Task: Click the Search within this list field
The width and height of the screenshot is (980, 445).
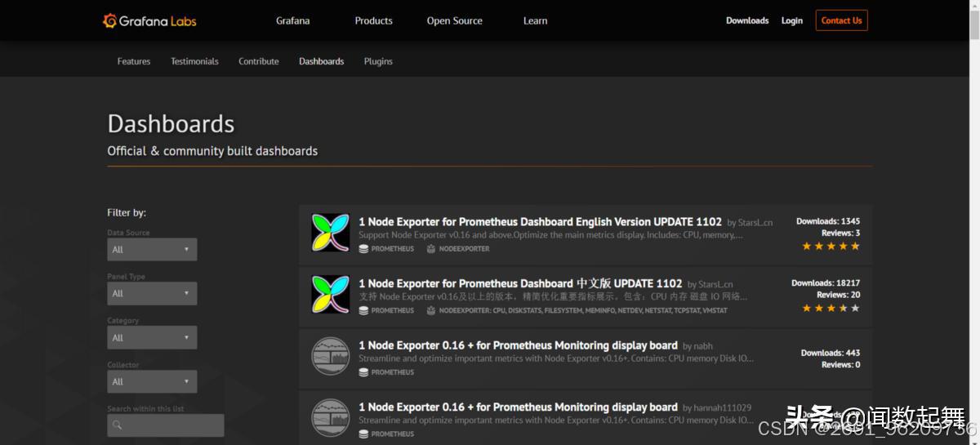Action: (166, 425)
